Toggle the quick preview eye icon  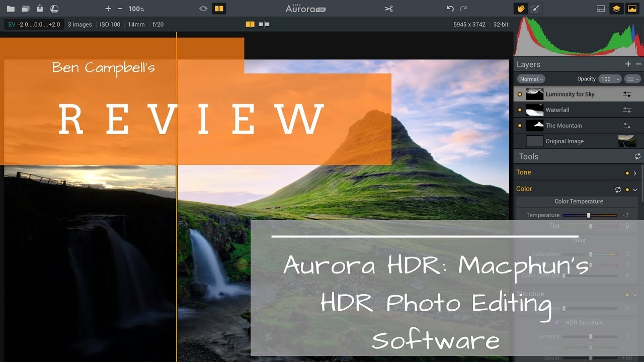pyautogui.click(x=203, y=9)
